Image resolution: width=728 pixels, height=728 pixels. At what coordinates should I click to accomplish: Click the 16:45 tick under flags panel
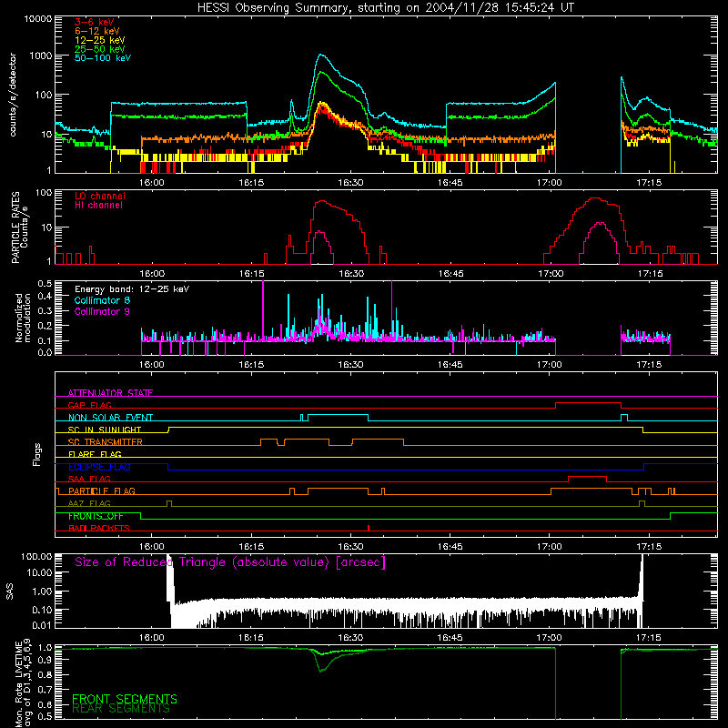tap(450, 547)
